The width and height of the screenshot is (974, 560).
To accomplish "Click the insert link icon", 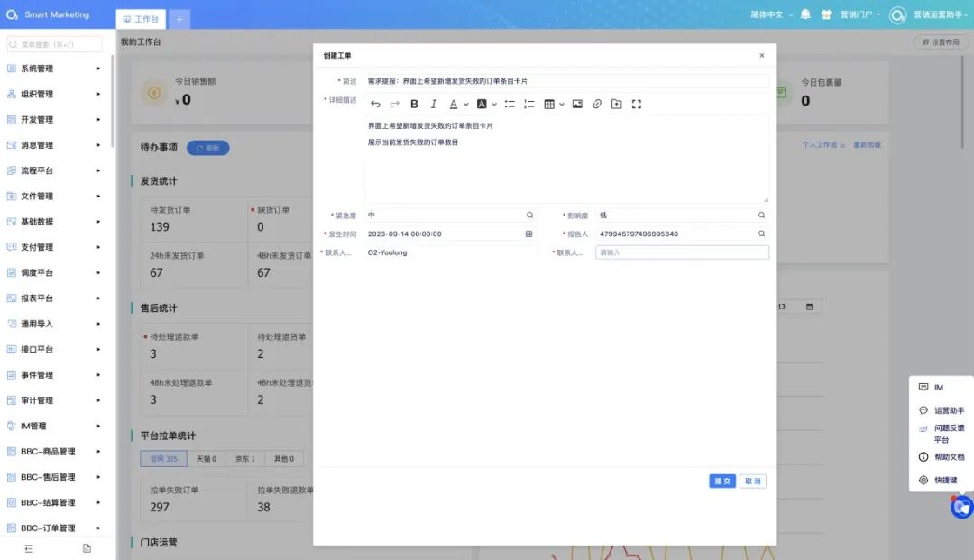I will pyautogui.click(x=597, y=105).
